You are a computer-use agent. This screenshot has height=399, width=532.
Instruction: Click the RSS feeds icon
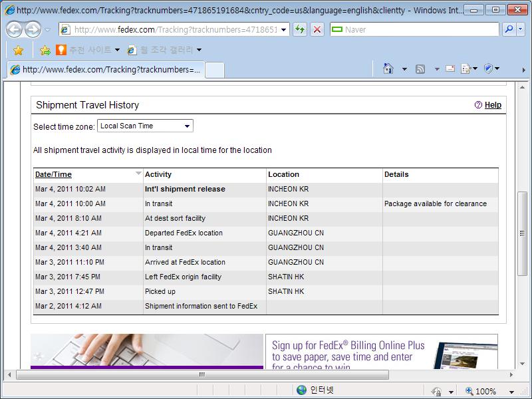pyautogui.click(x=420, y=69)
